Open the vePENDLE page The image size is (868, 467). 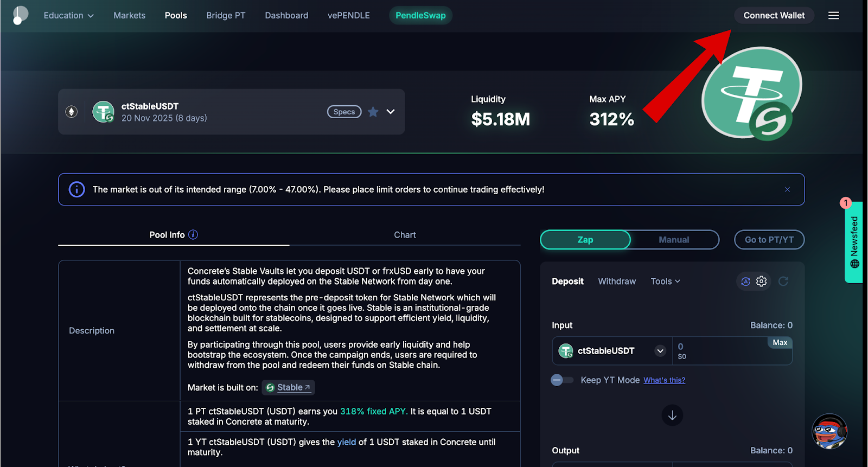tap(349, 16)
